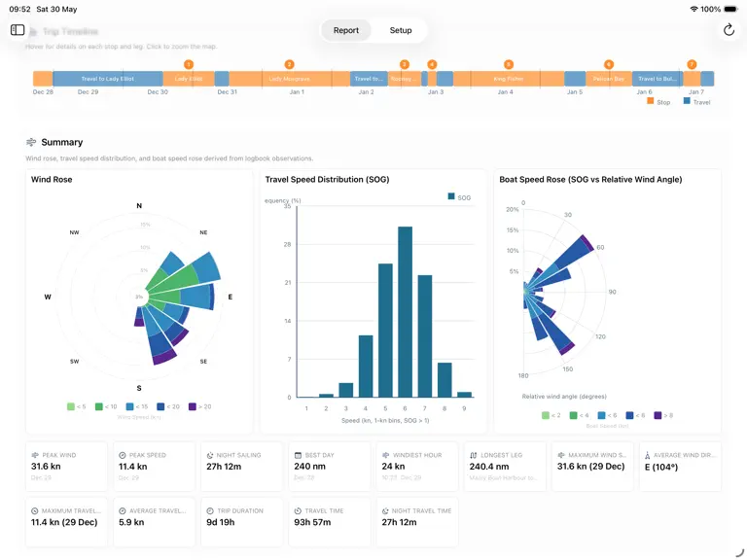Toggle the Travel legend swatch in timeline

point(687,101)
